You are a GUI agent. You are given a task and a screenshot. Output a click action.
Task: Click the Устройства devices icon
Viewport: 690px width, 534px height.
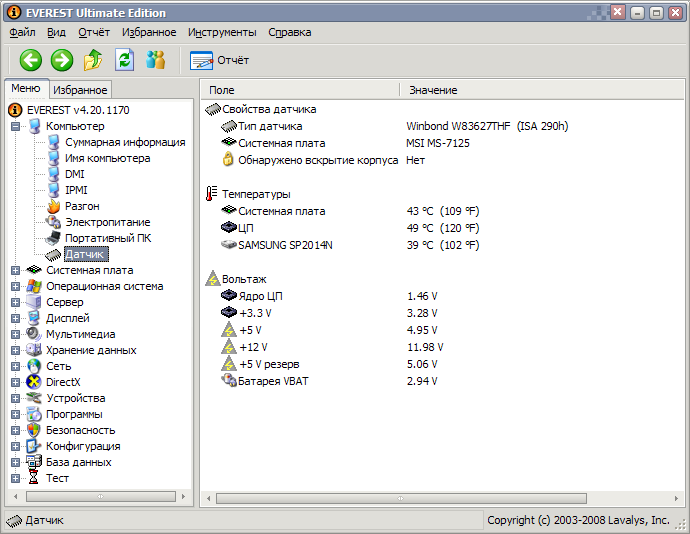coord(34,398)
